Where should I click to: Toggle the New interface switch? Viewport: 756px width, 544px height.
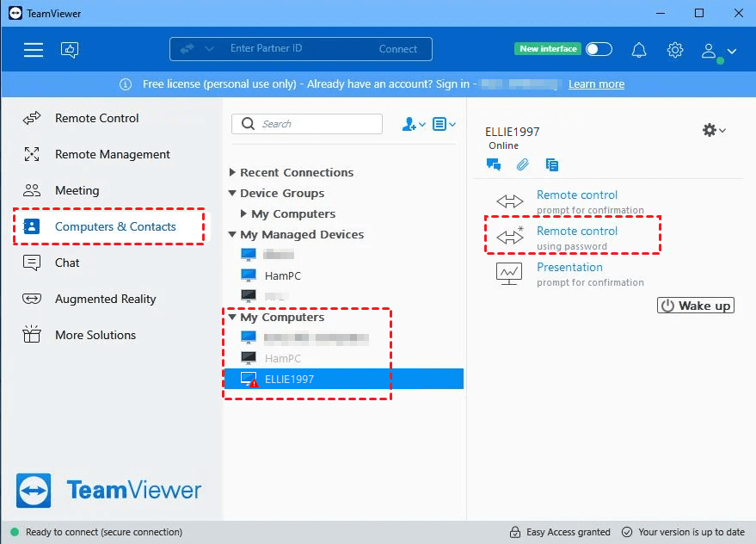[x=599, y=49]
